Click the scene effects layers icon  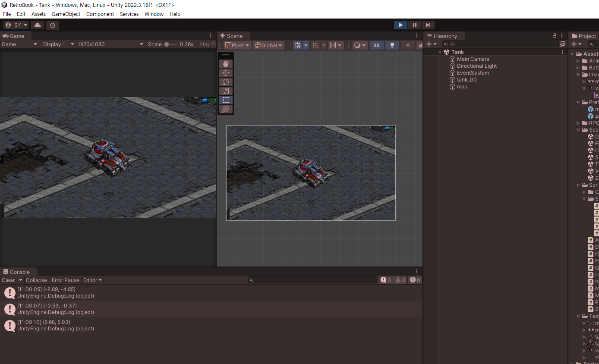point(419,45)
